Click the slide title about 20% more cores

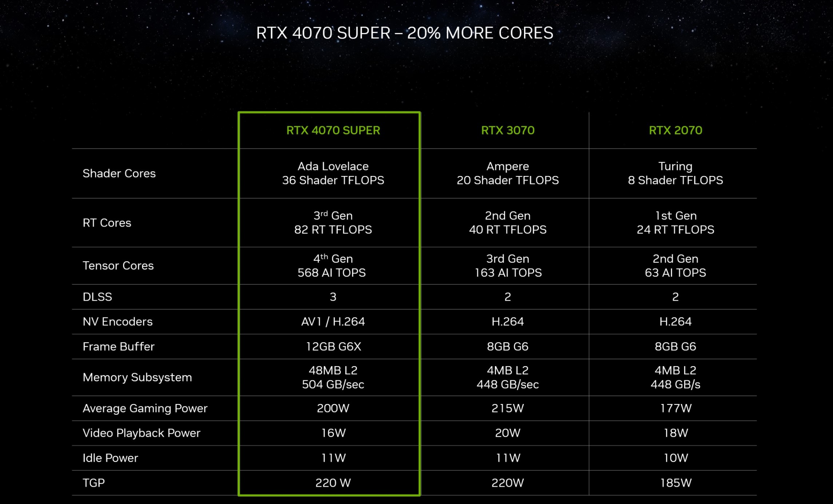pos(405,33)
